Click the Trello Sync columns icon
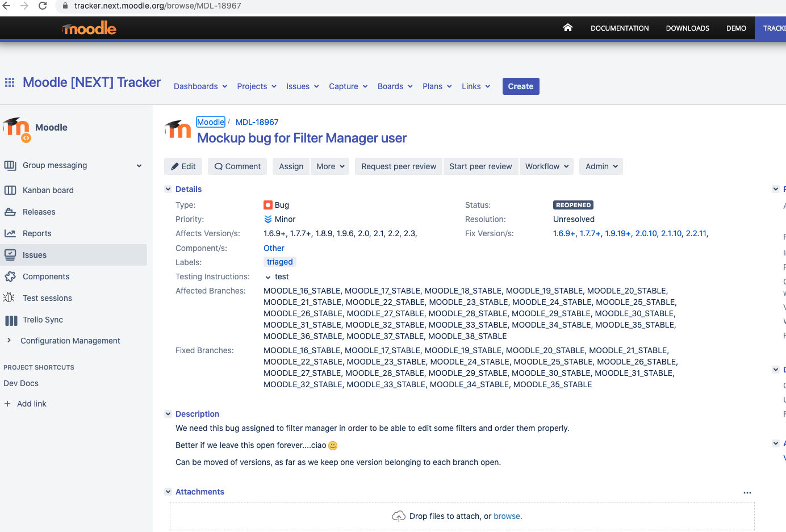Viewport: 786px width, 532px height. point(11,320)
